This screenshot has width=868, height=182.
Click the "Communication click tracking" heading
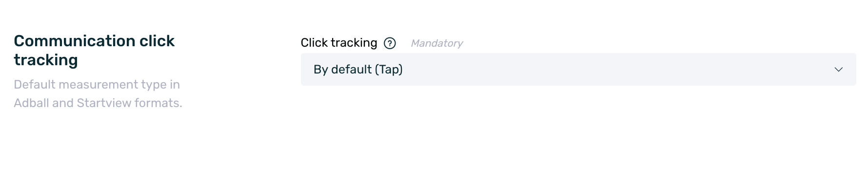94,50
